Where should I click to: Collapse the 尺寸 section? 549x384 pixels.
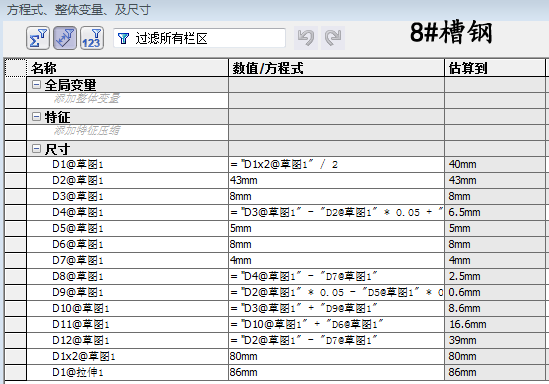[36, 149]
